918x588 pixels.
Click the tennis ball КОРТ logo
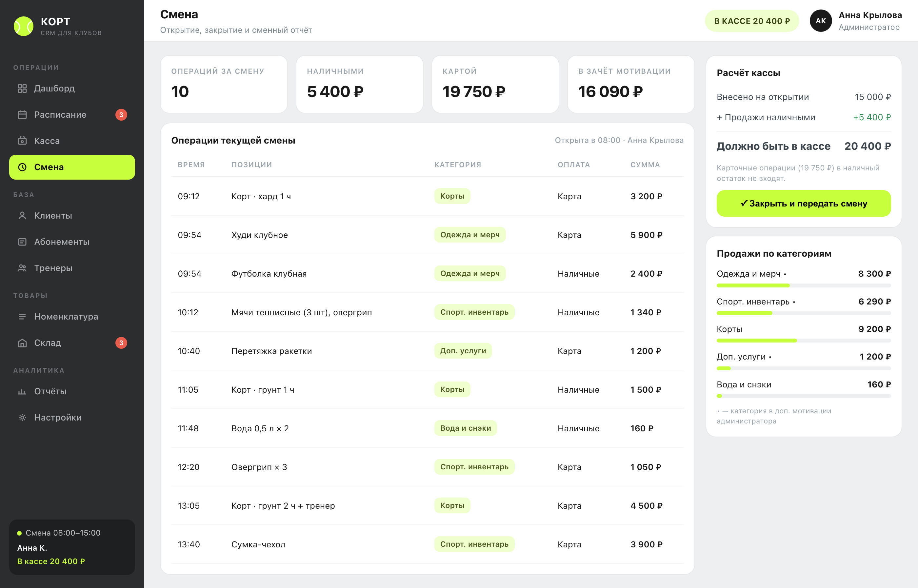[x=24, y=26]
